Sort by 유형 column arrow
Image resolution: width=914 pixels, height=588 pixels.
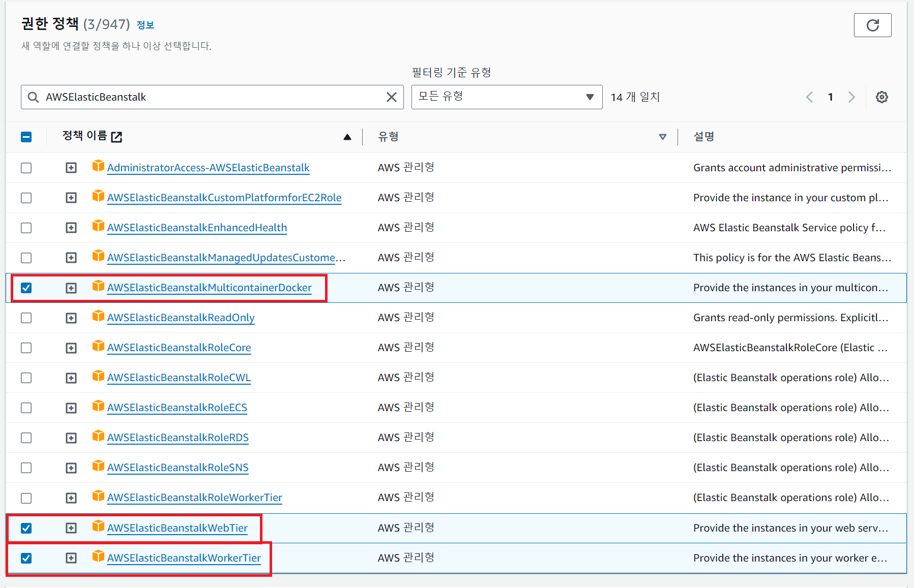click(662, 137)
